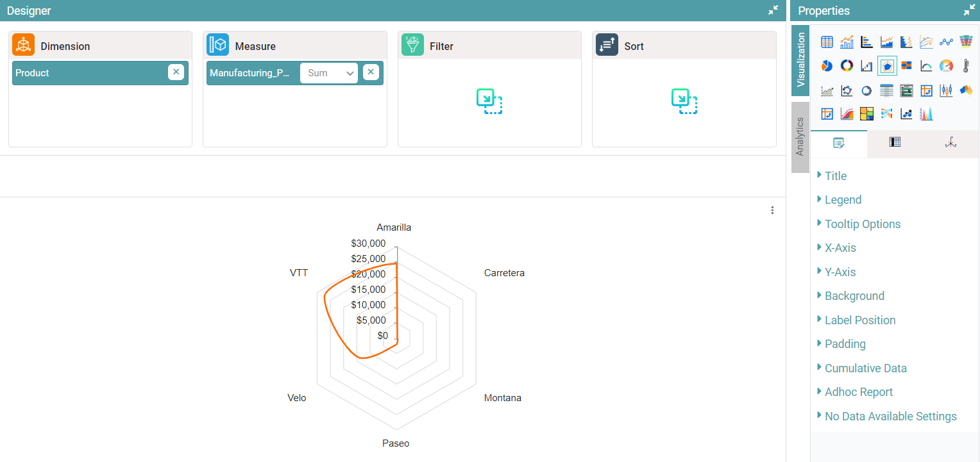Choose the Australia map visualization
This screenshot has height=462, width=980.
click(x=966, y=90)
